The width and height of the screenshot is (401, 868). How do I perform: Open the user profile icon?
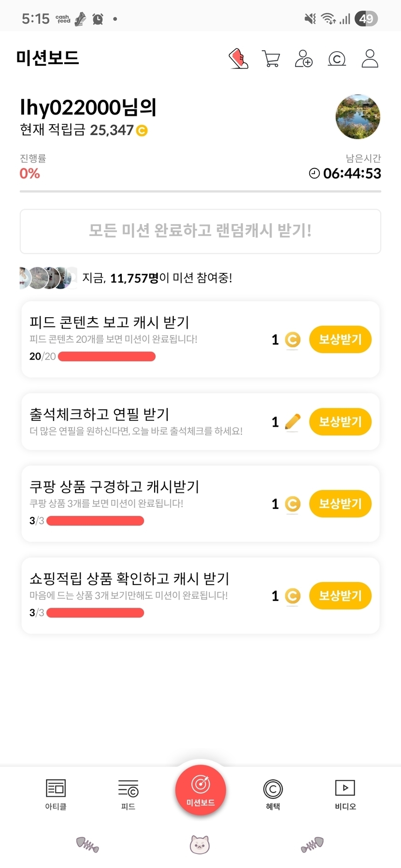pos(370,59)
